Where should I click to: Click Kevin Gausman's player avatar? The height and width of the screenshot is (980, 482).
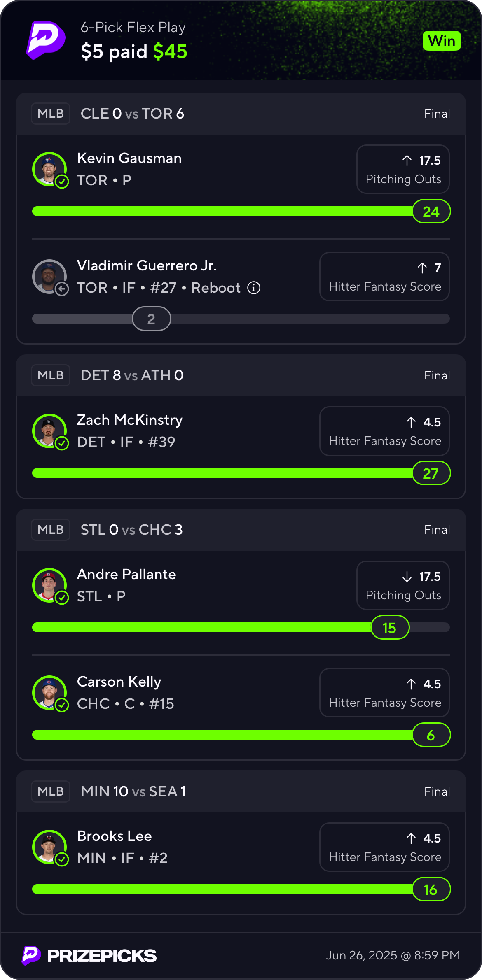point(49,169)
